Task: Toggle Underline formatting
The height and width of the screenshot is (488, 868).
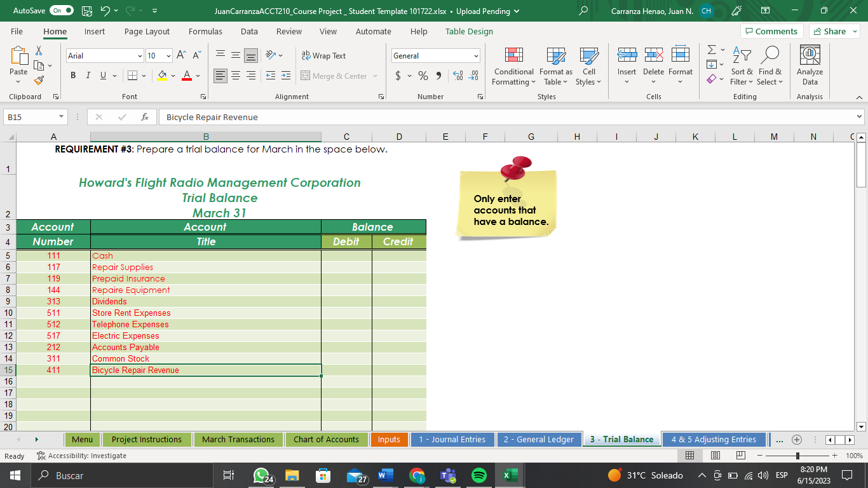Action: 102,75
